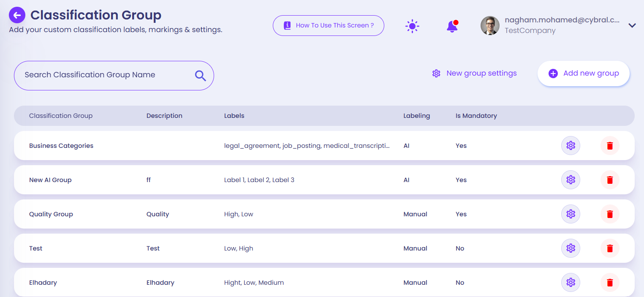The width and height of the screenshot is (644, 297).
Task: Open settings gear for Business Categories
Action: coord(571,146)
